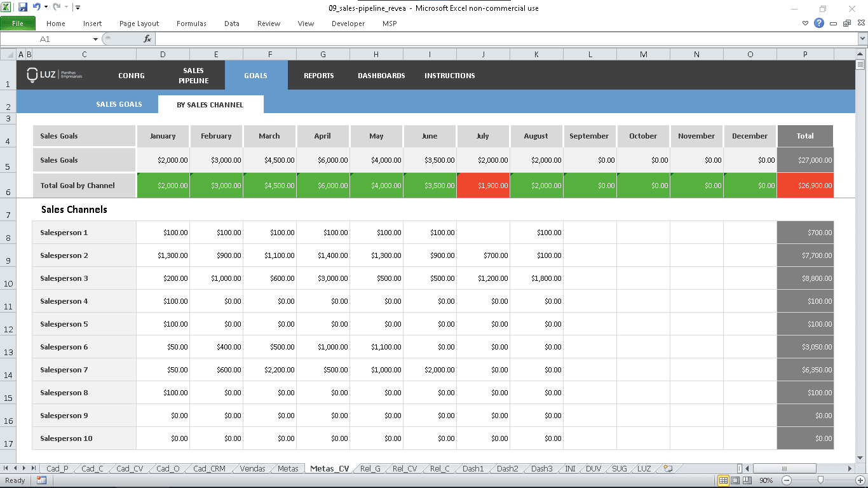Click the SALES GOALS sub-navigation link
The image size is (868, 488).
119,104
